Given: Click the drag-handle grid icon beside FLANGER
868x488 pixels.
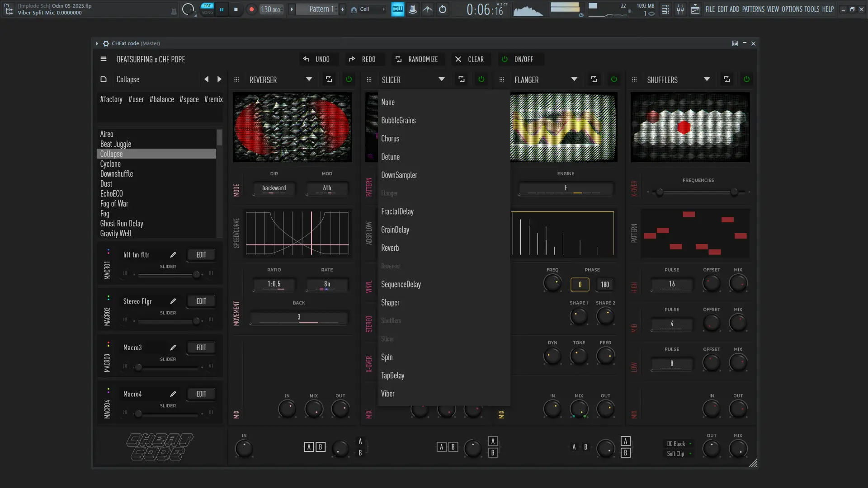Looking at the screenshot, I should coord(501,80).
